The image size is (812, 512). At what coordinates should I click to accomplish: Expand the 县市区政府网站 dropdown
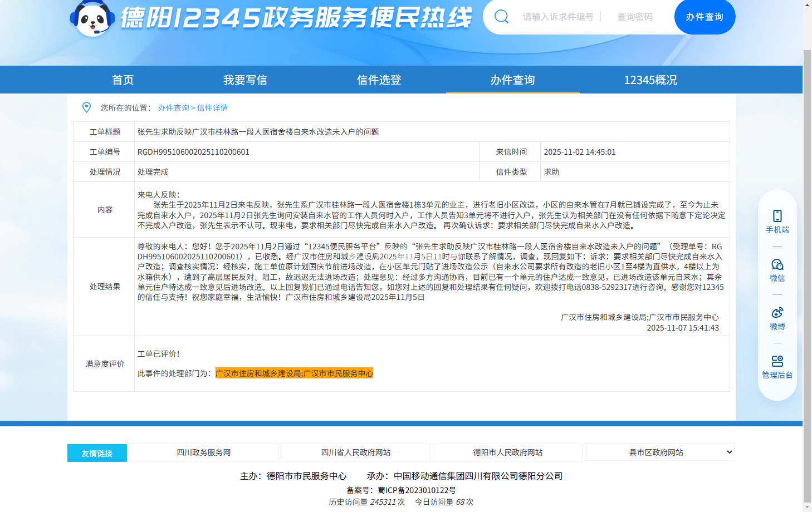(659, 452)
